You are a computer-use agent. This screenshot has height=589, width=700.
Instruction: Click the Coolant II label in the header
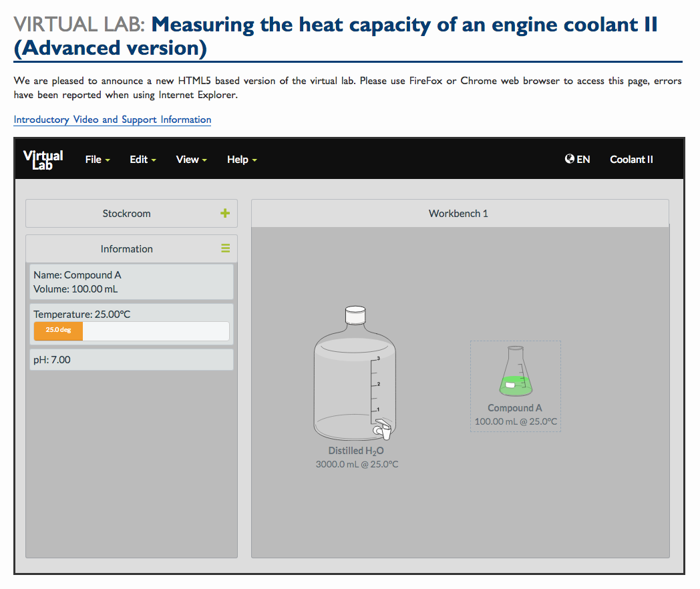coord(631,159)
